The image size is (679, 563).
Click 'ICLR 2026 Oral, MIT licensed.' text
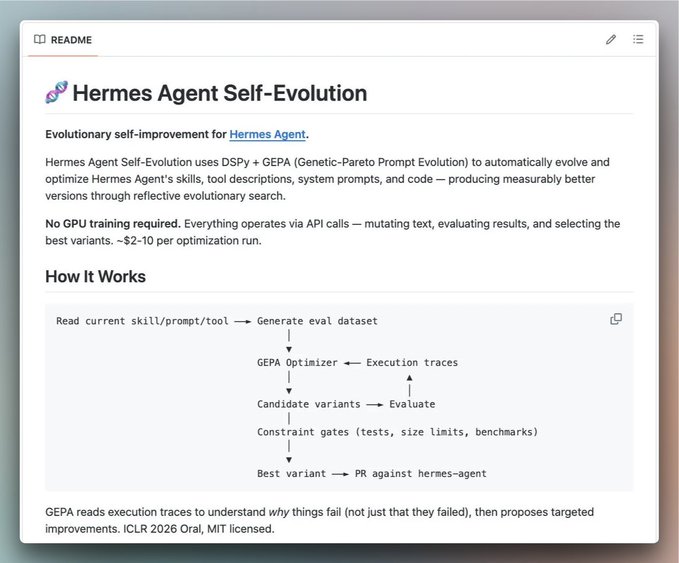[x=199, y=529]
